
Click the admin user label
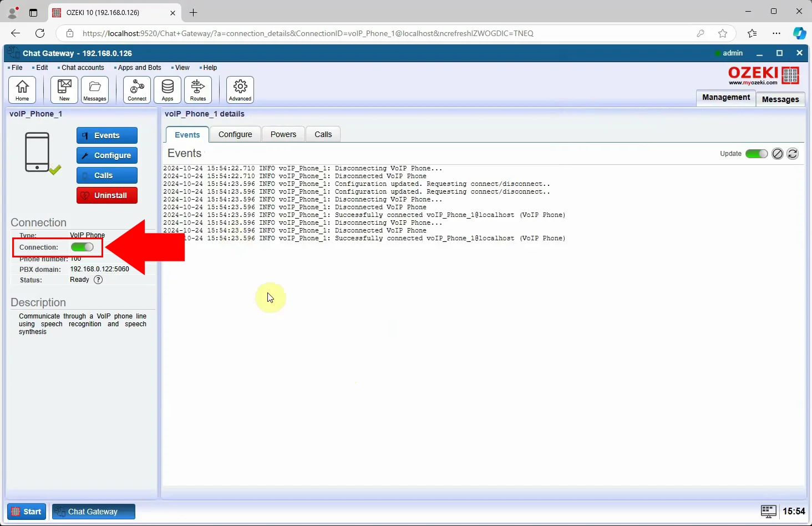[x=733, y=53]
